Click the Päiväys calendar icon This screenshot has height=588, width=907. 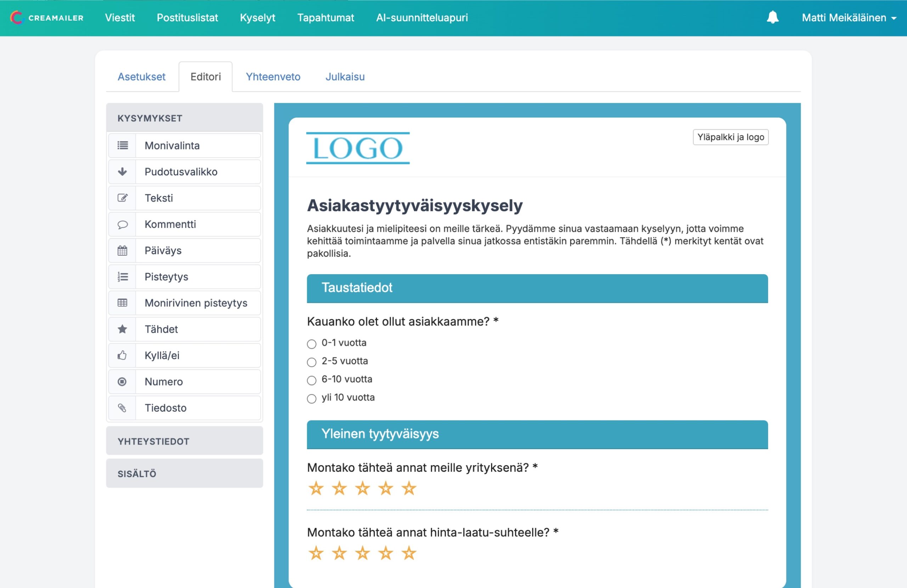(x=122, y=251)
